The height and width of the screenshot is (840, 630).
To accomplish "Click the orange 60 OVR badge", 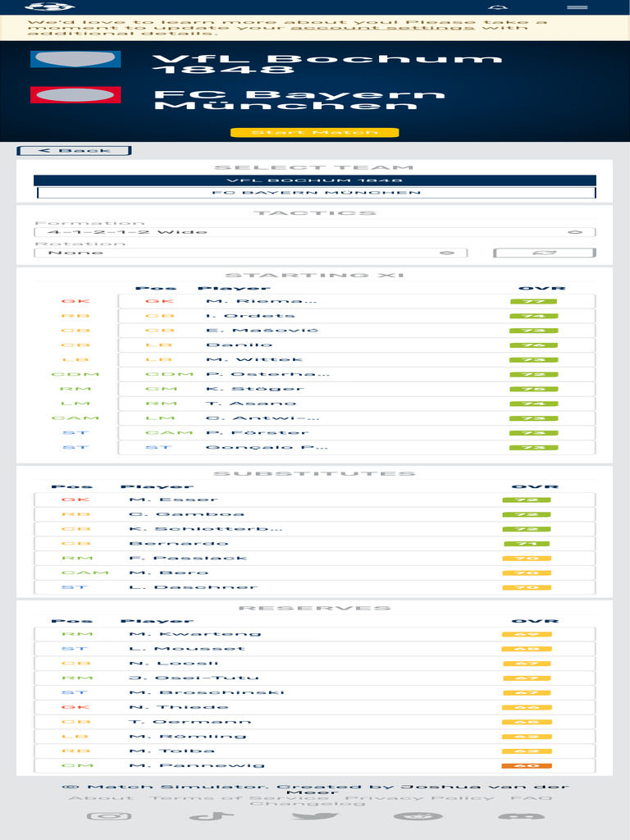I will click(527, 765).
